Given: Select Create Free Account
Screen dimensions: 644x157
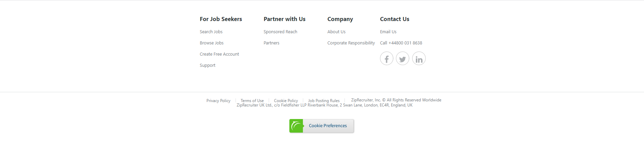Looking at the screenshot, I should 219,54.
